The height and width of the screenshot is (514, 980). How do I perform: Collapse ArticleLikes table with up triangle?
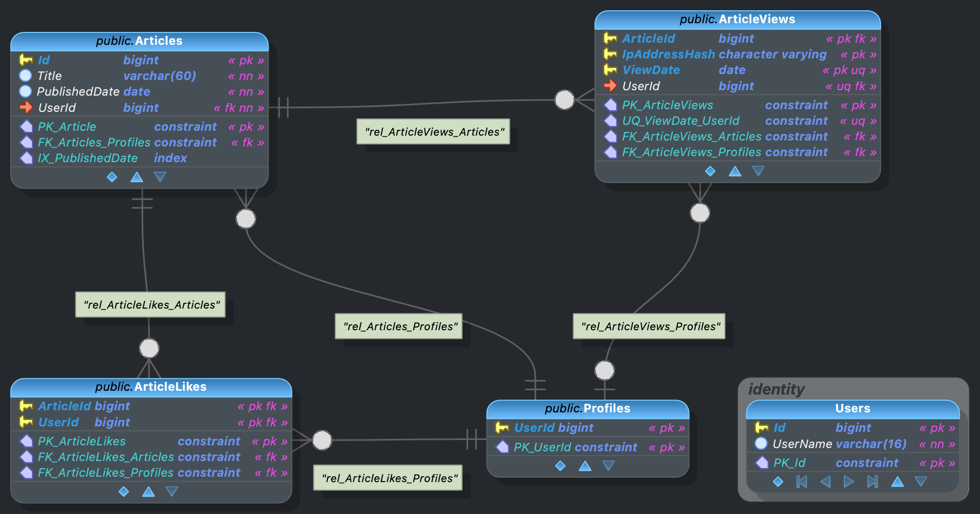click(x=149, y=492)
